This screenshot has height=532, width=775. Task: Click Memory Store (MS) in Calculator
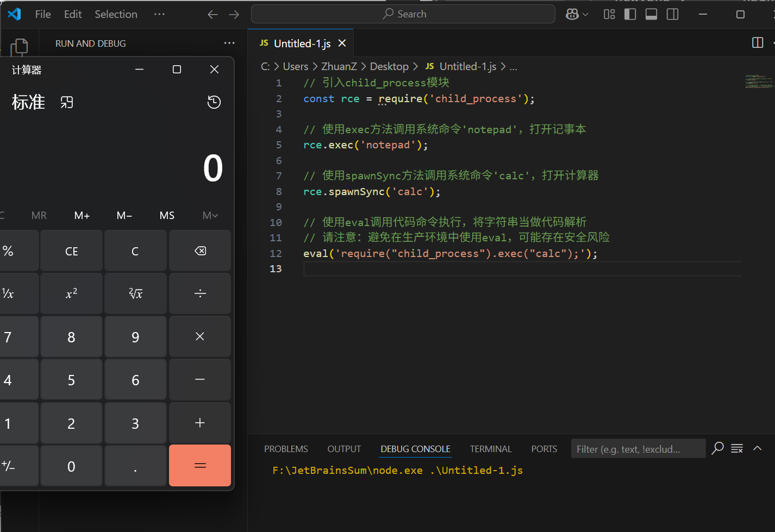pyautogui.click(x=167, y=216)
